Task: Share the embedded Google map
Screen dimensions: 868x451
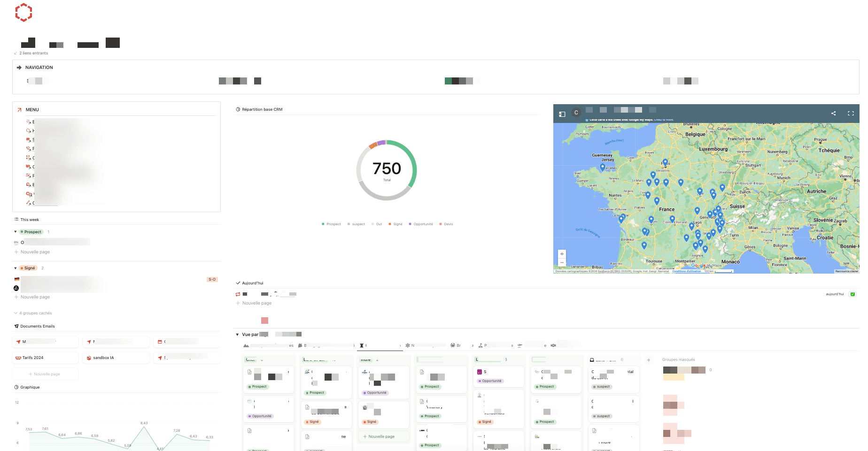Action: click(833, 113)
